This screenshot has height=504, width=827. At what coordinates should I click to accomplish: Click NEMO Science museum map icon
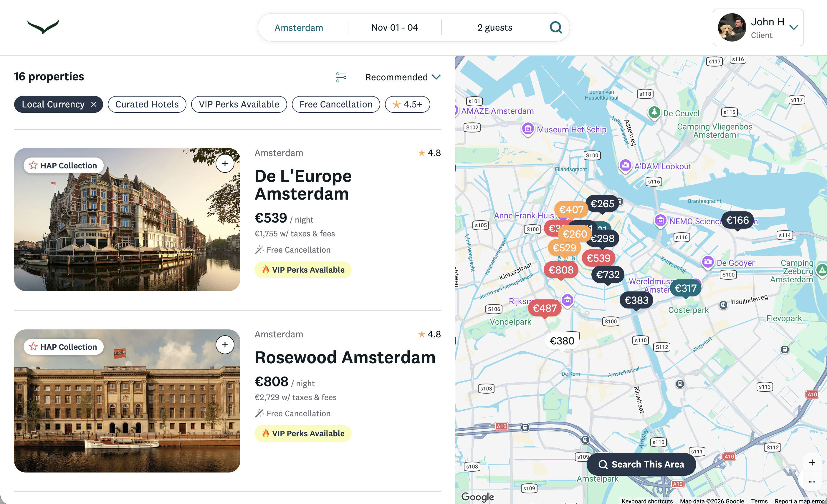pyautogui.click(x=660, y=221)
